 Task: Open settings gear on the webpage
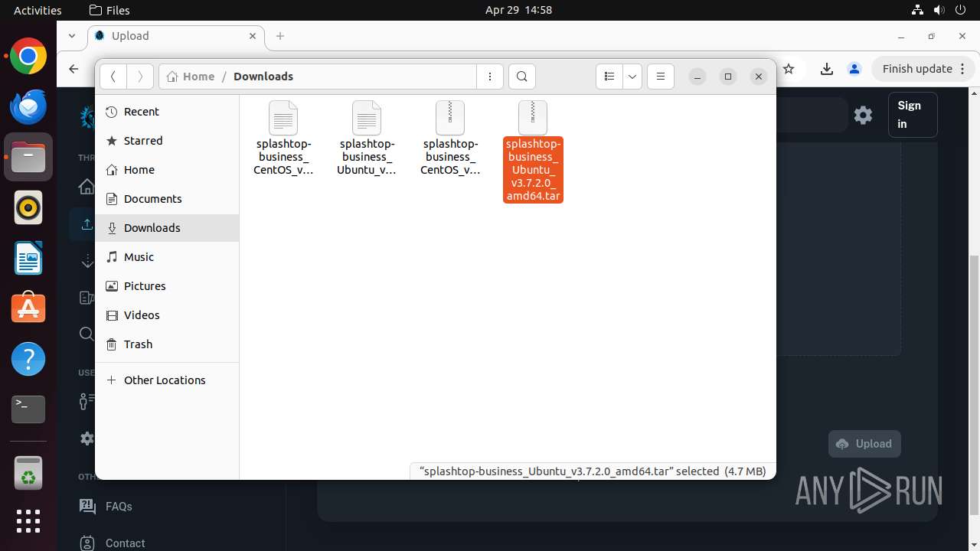[x=864, y=115]
